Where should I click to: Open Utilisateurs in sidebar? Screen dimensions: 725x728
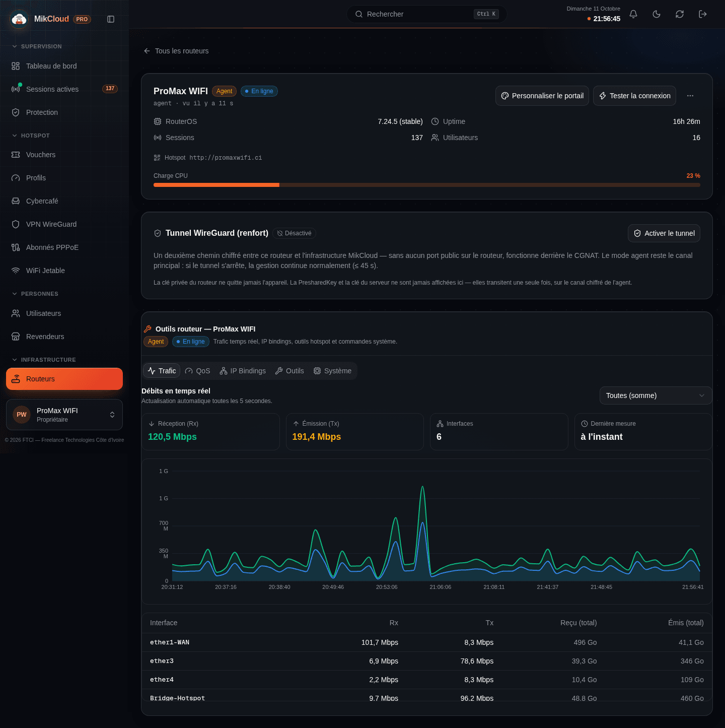[64, 313]
